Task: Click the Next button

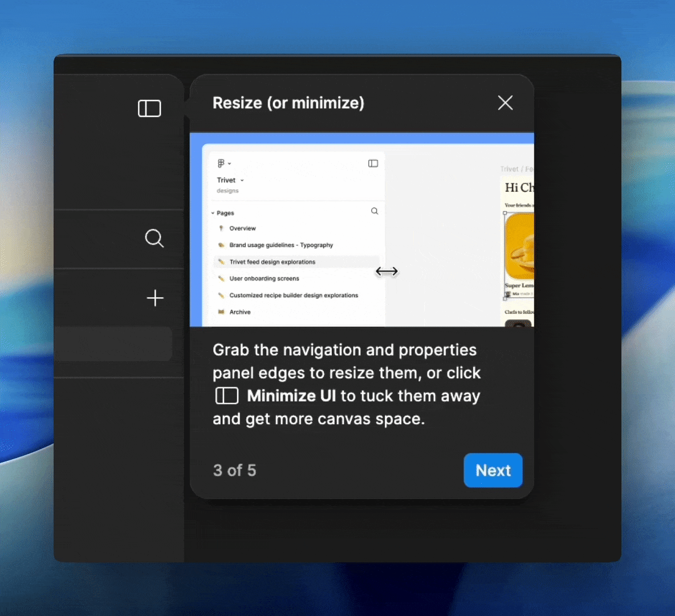Action: coord(493,470)
